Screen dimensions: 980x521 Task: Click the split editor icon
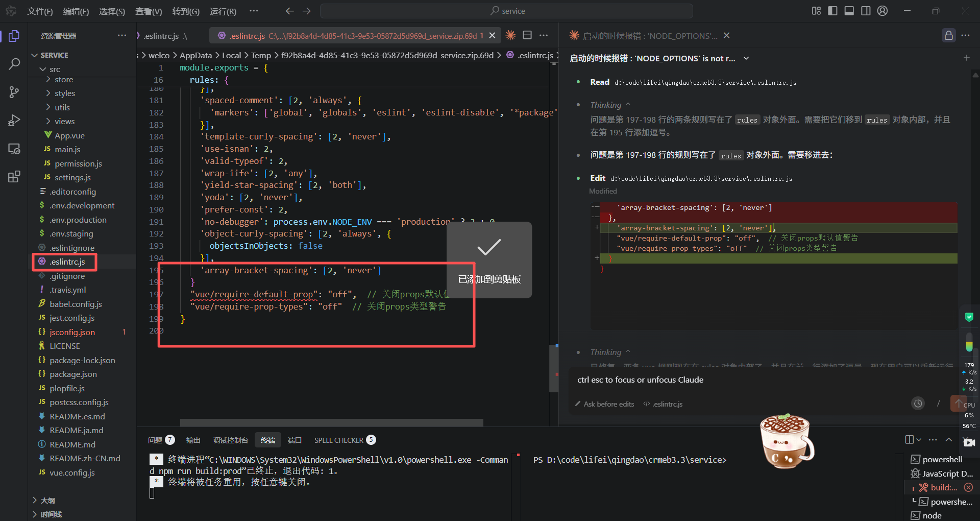(x=527, y=35)
